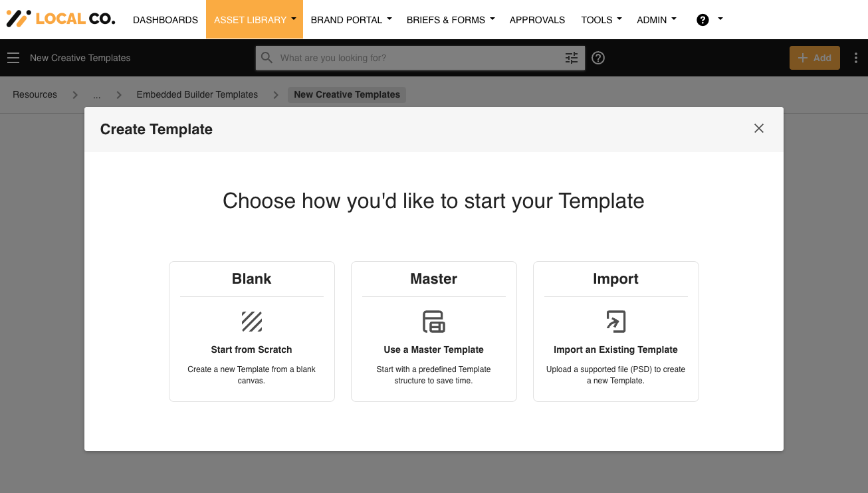Image resolution: width=868 pixels, height=493 pixels.
Task: Click the Master template layout icon
Action: [x=434, y=322]
